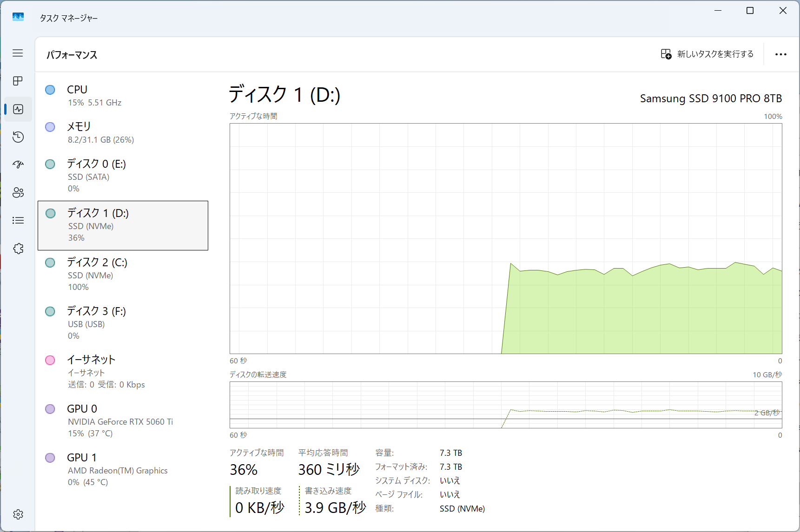The width and height of the screenshot is (800, 532).
Task: Maximize the Task Manager window
Action: (x=750, y=10)
